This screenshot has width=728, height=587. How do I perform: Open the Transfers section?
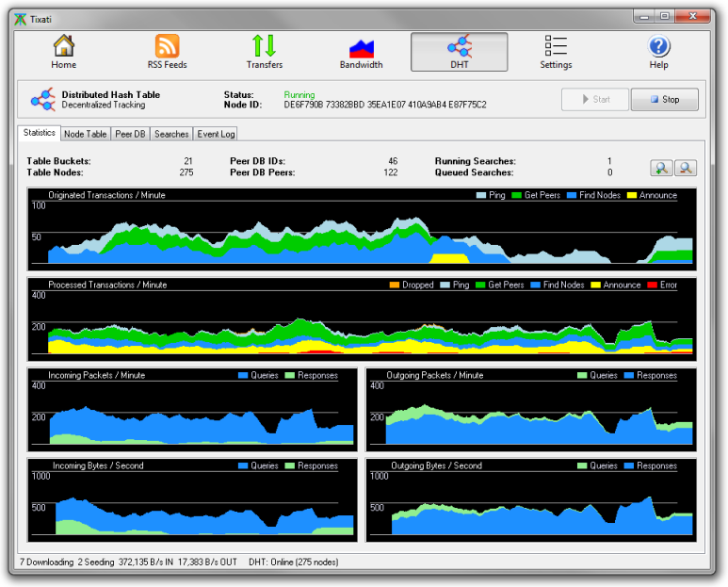[265, 52]
